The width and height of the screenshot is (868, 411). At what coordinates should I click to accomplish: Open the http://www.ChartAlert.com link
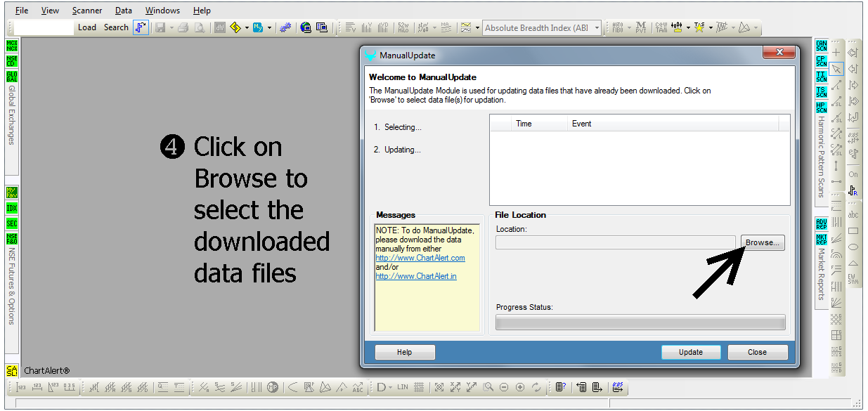click(x=420, y=258)
